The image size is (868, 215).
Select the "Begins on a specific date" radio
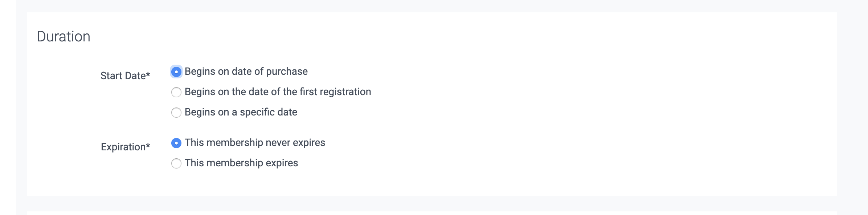pos(176,113)
